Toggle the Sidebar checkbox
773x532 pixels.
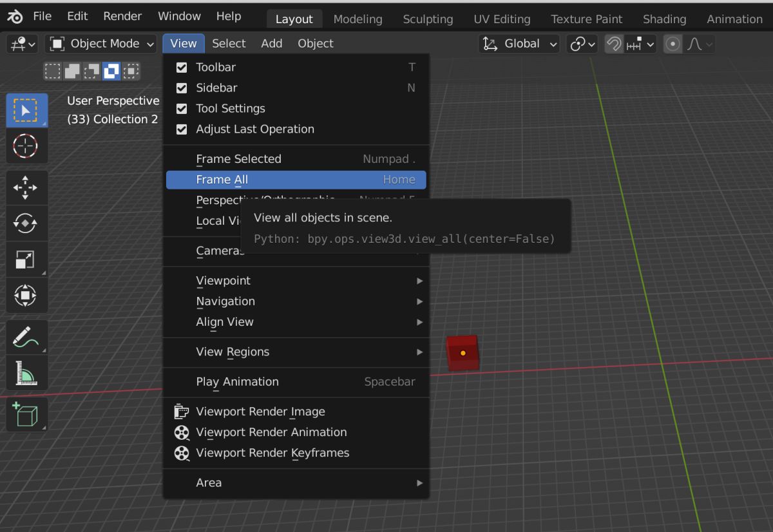(182, 88)
